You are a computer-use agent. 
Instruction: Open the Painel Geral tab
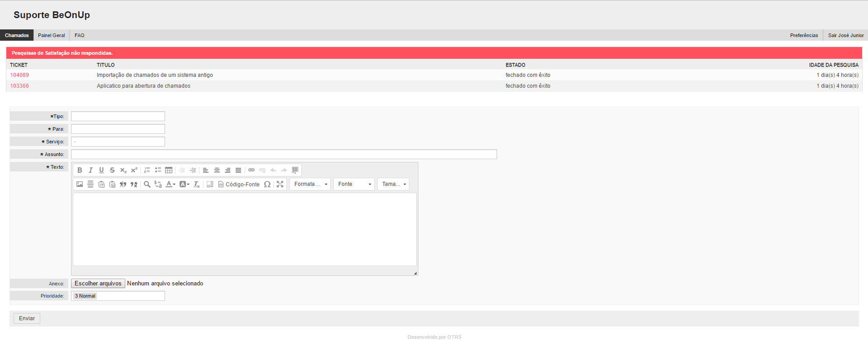[52, 35]
